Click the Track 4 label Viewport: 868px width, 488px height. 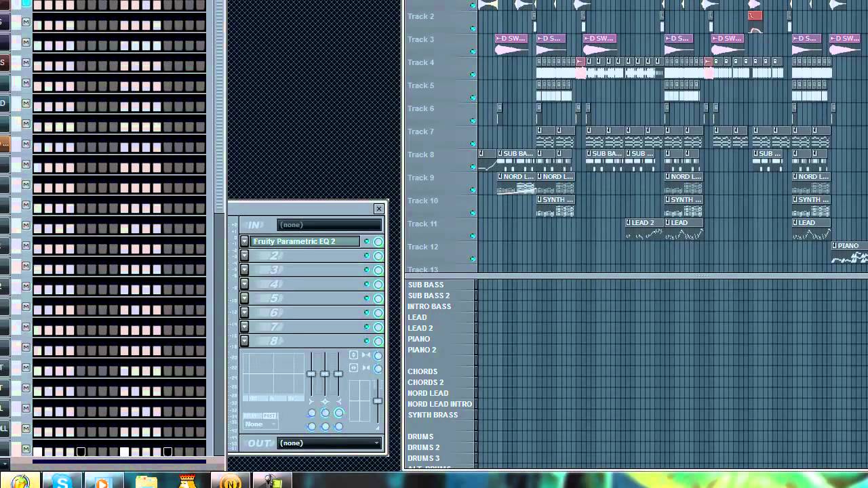(x=420, y=62)
